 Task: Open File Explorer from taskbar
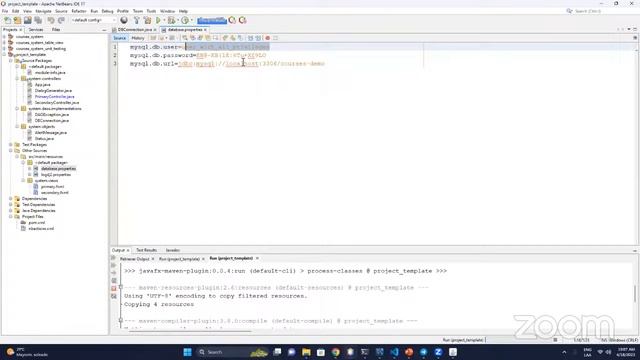tap(306, 352)
